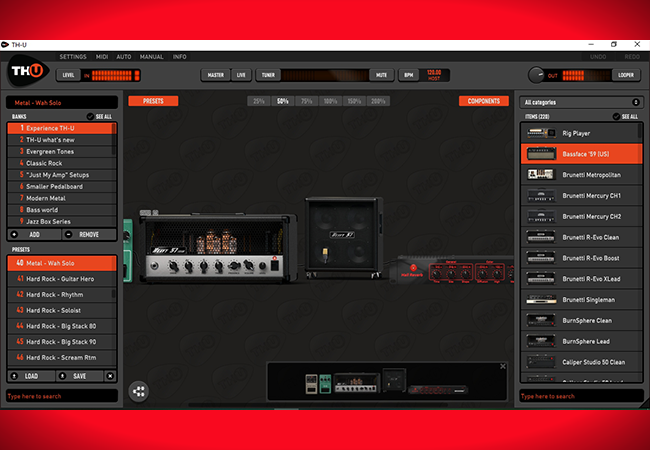Flip the amp head power switch

[274, 264]
